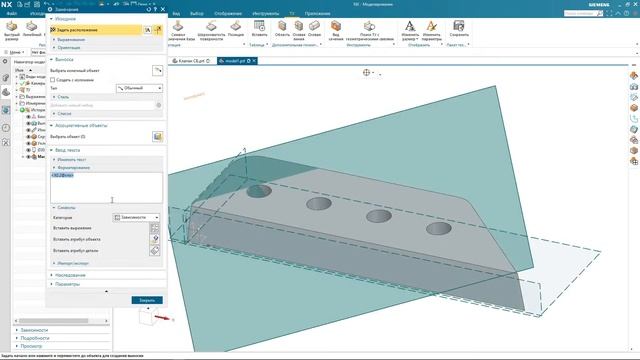Toggle visibility eye of fourth history feature
Screen dimensions: 640x360
29,137
